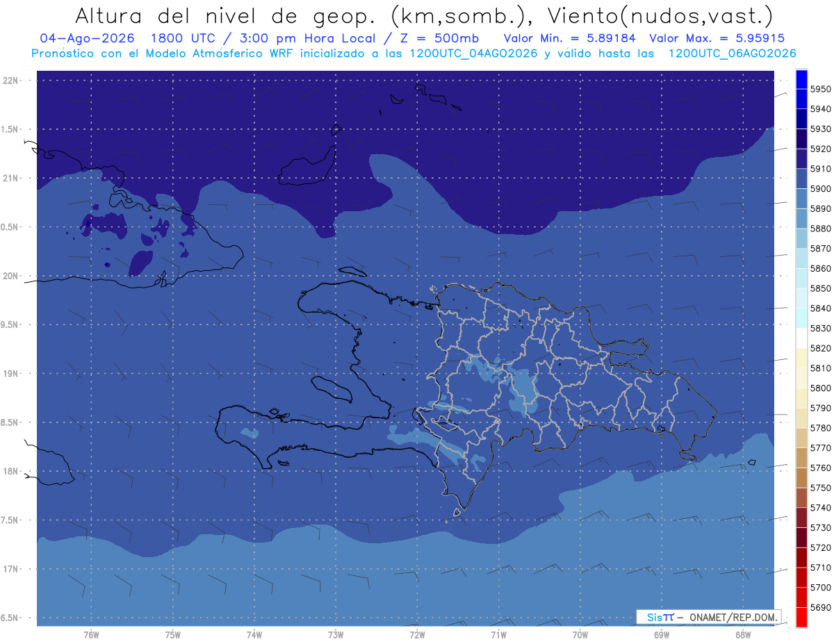Select legend swatch between 5890 and 5900
Screen dimensions: 834x644
tap(801, 199)
